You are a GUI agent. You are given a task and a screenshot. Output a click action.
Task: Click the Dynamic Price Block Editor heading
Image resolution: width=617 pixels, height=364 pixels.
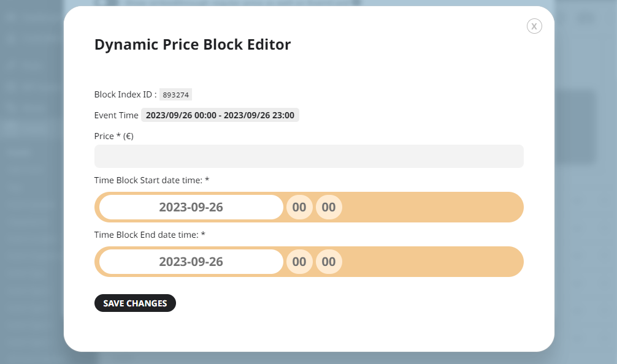(193, 44)
